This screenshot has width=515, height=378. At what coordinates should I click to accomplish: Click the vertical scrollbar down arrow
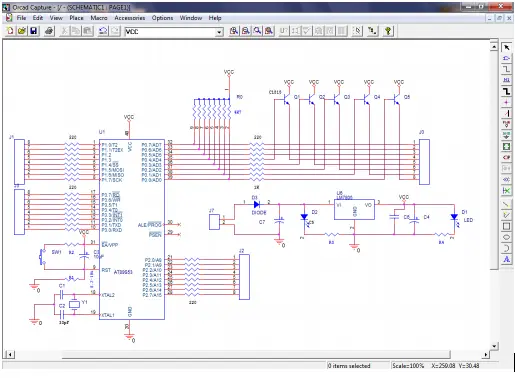pyautogui.click(x=494, y=346)
